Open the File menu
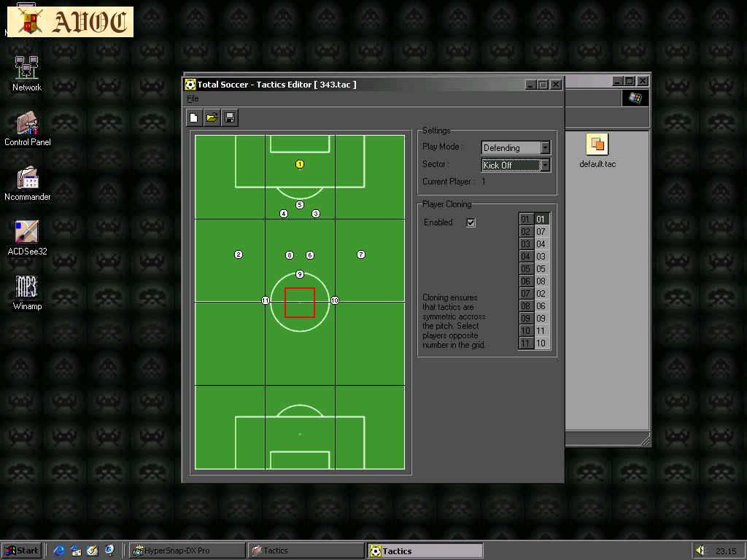The image size is (747, 560). (193, 98)
